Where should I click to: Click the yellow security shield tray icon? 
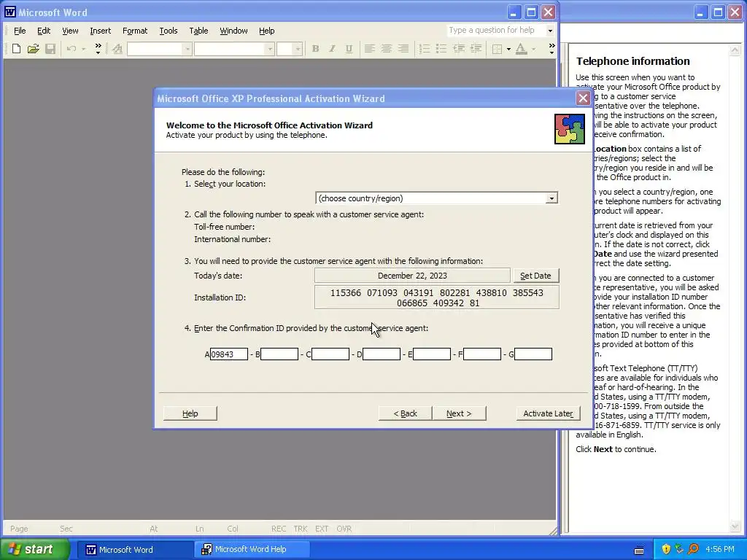[666, 549]
